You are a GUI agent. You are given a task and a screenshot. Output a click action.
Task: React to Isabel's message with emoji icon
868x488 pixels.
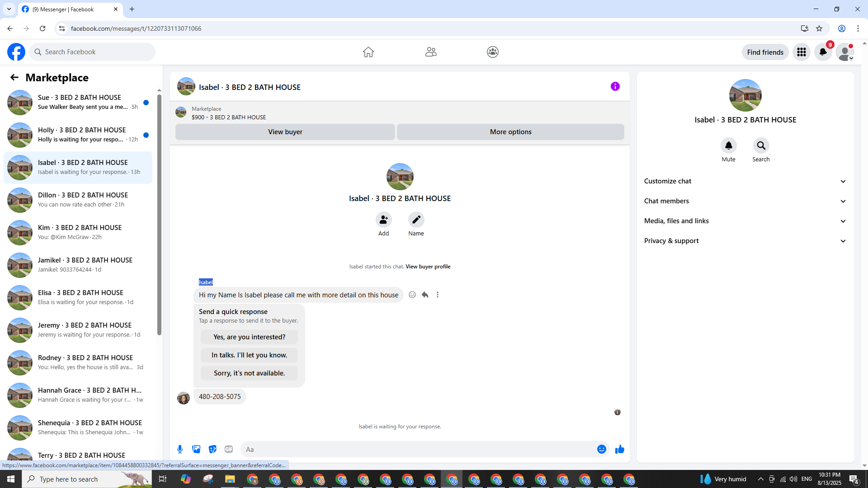(412, 295)
